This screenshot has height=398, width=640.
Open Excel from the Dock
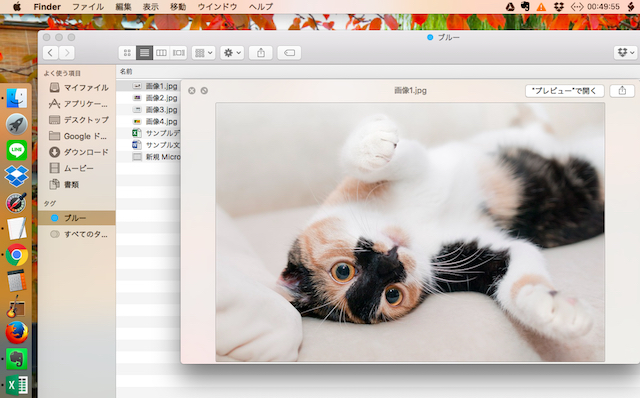click(x=17, y=385)
